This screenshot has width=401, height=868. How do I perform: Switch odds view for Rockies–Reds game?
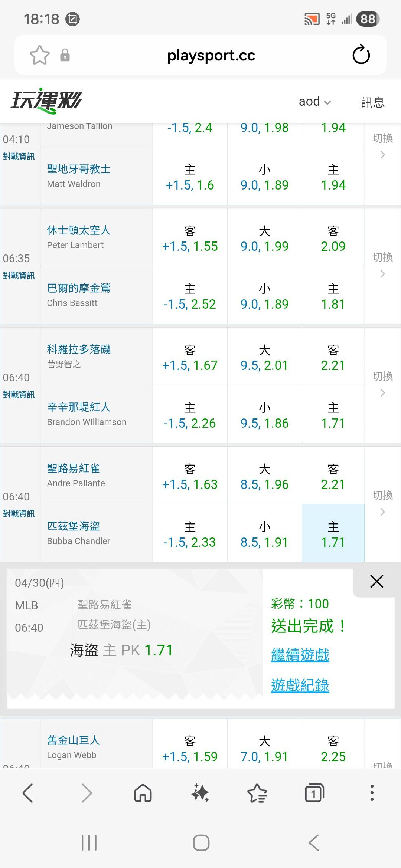click(382, 384)
